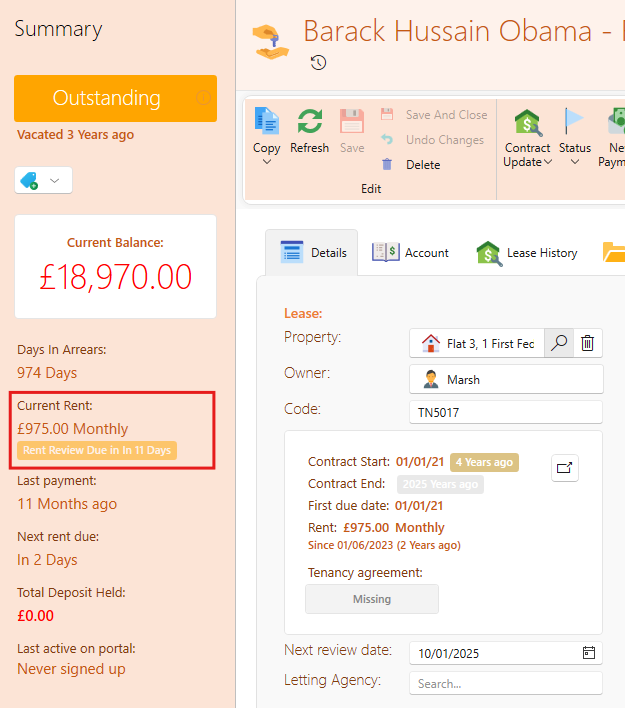Click the Outstanding status button

click(116, 98)
